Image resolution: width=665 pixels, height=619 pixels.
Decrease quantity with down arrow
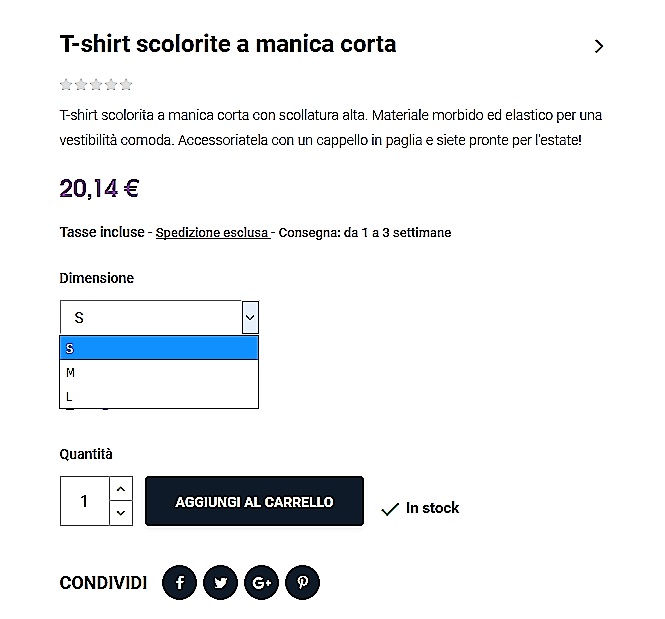[x=120, y=513]
